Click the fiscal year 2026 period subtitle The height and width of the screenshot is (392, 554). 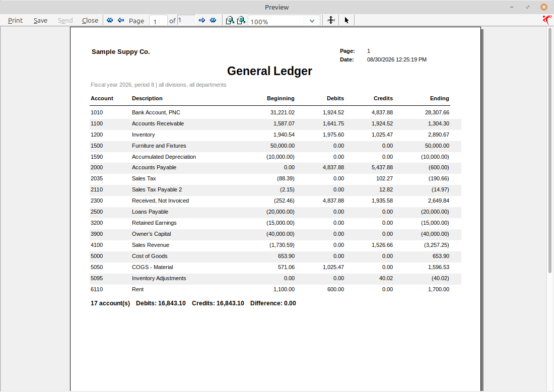click(x=158, y=85)
